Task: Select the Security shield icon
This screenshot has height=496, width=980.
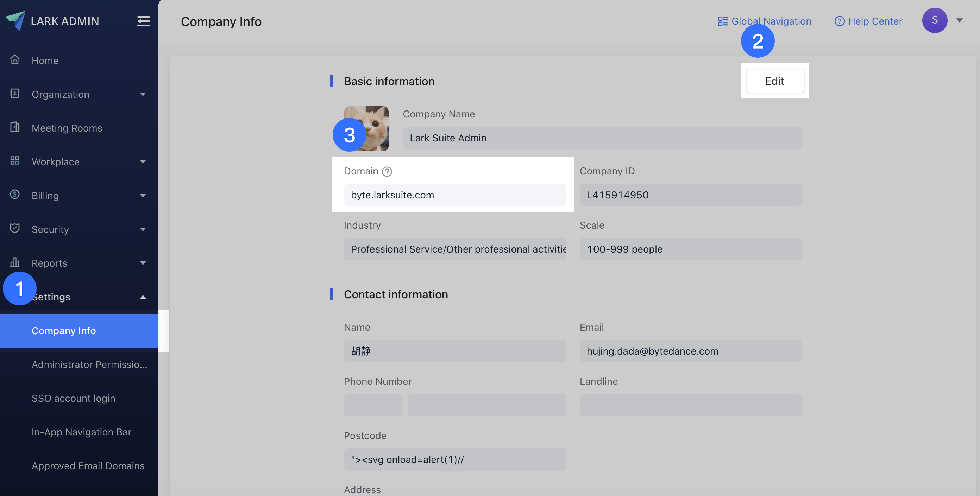Action: click(14, 228)
